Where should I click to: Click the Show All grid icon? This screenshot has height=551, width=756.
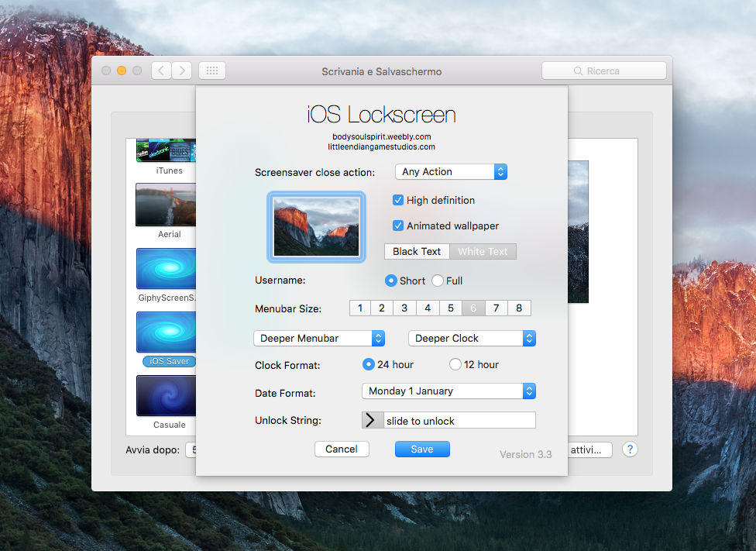[x=211, y=70]
